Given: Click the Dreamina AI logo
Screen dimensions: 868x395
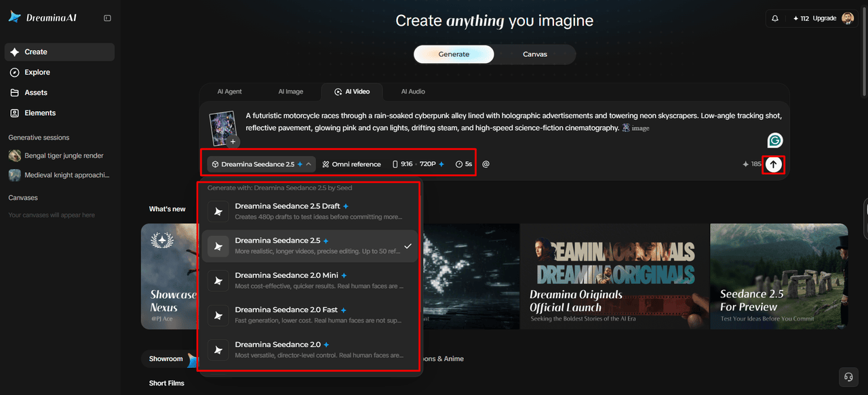Looking at the screenshot, I should tap(42, 18).
